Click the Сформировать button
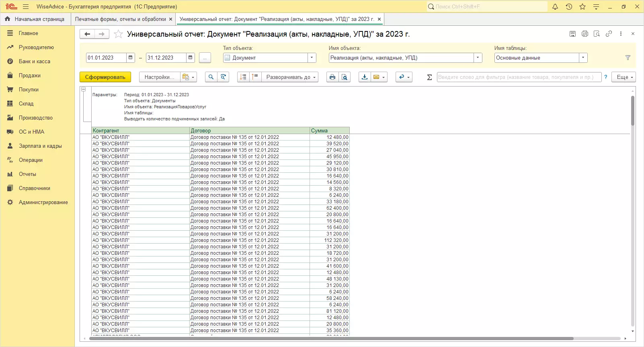 [x=105, y=77]
